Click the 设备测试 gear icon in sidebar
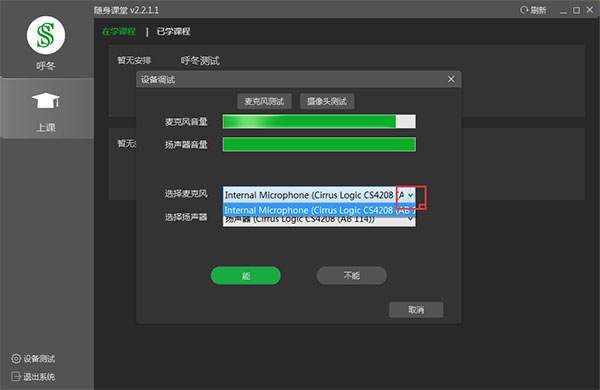This screenshot has height=390, width=600. [x=16, y=359]
